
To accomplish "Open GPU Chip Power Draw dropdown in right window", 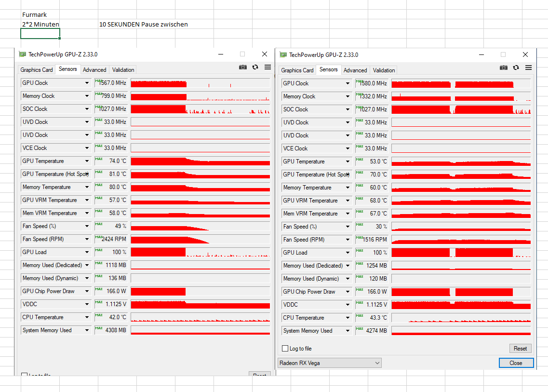I will point(348,292).
